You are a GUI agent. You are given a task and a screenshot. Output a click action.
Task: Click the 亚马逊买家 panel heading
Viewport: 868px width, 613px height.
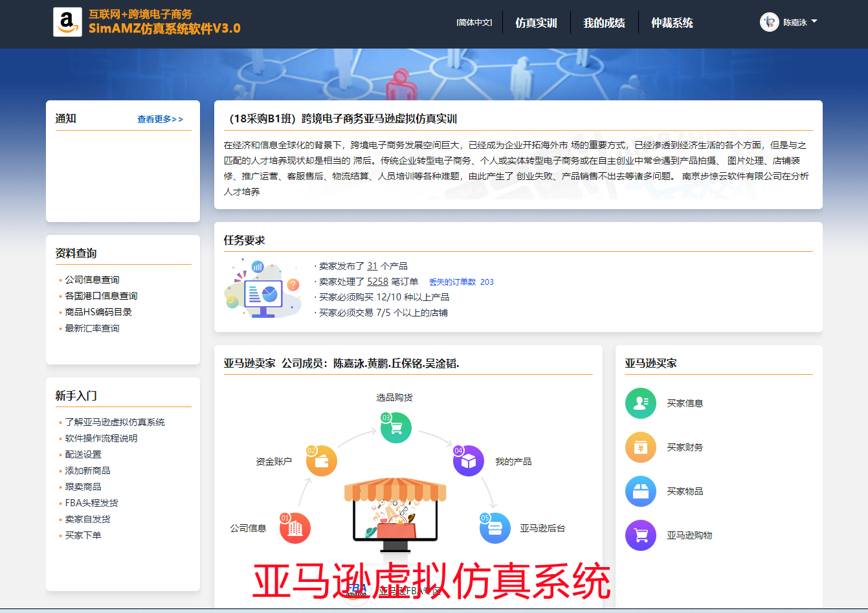pyautogui.click(x=651, y=363)
